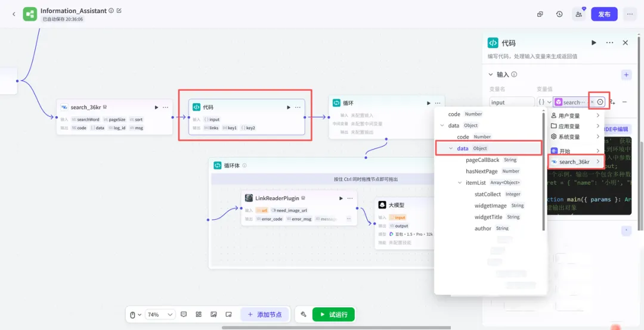The width and height of the screenshot is (644, 330).
Task: Expand 系统变量 submenu
Action: 575,136
